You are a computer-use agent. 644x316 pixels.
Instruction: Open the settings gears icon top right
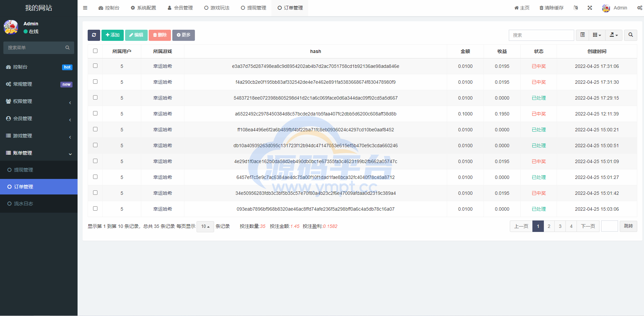639,8
